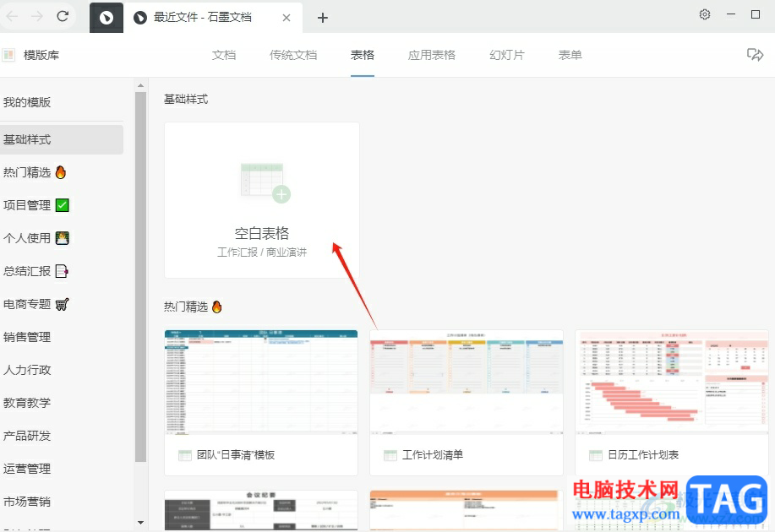The height and width of the screenshot is (532, 775).
Task: Click the sidebar scrollbar up arrow
Action: 140,85
